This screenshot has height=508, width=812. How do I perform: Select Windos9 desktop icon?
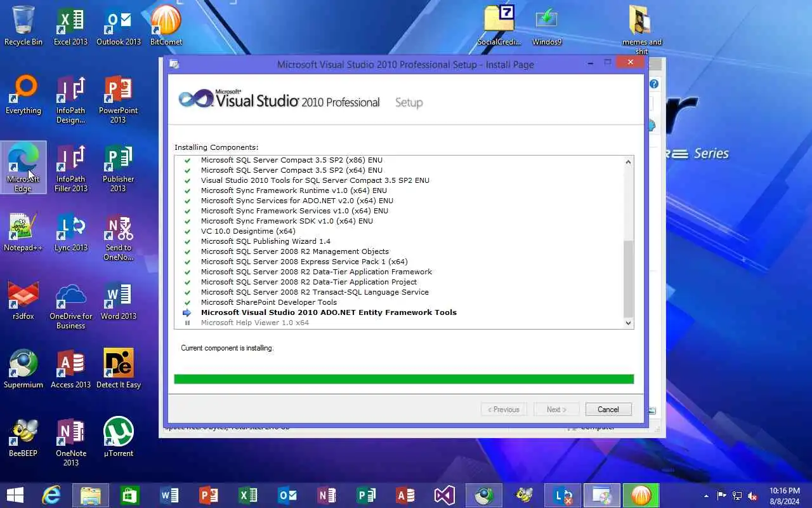[547, 25]
